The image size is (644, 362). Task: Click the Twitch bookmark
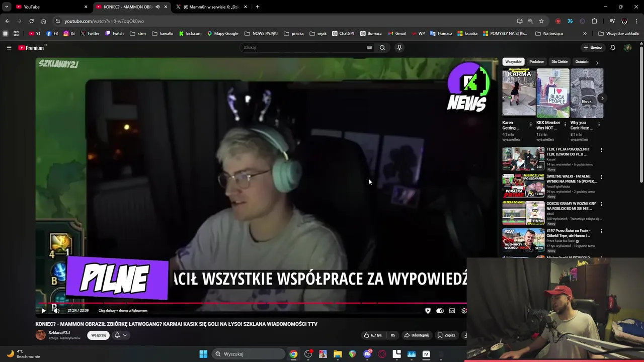[114, 34]
